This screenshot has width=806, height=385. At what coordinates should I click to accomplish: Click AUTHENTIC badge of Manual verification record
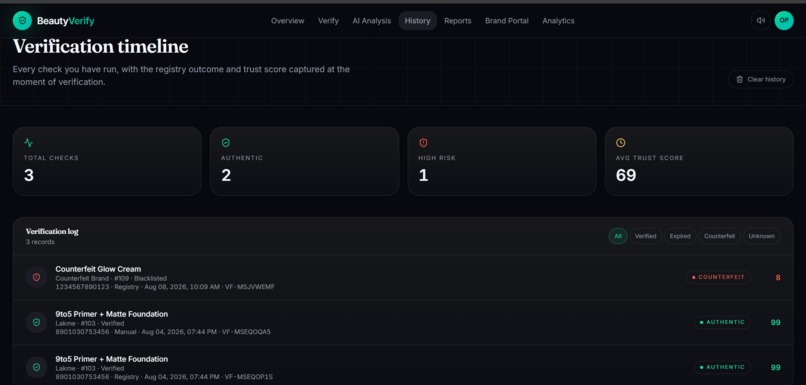click(x=722, y=322)
